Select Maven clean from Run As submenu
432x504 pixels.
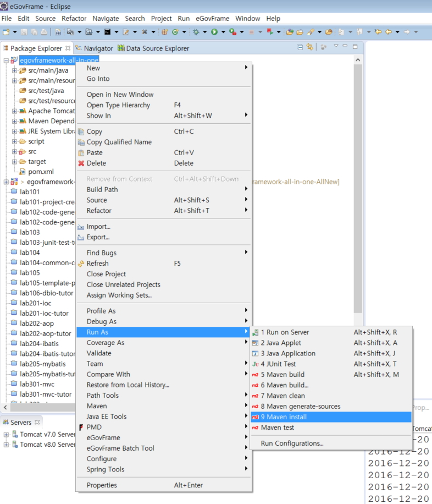point(283,396)
